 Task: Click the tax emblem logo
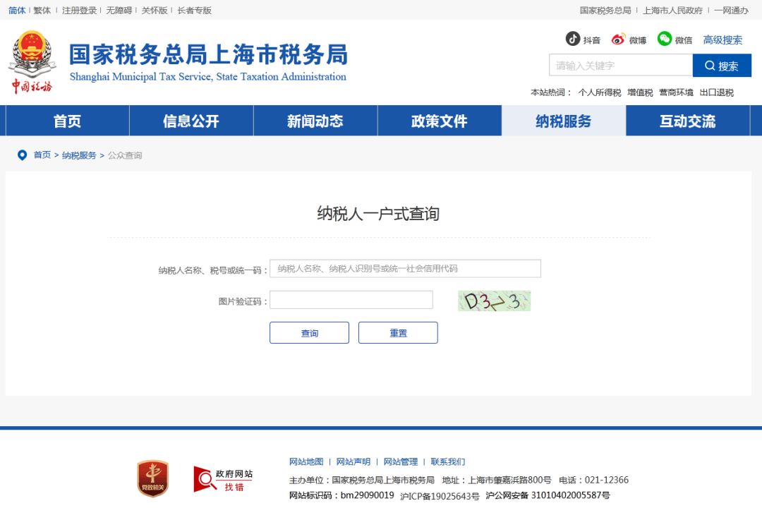coord(32,61)
